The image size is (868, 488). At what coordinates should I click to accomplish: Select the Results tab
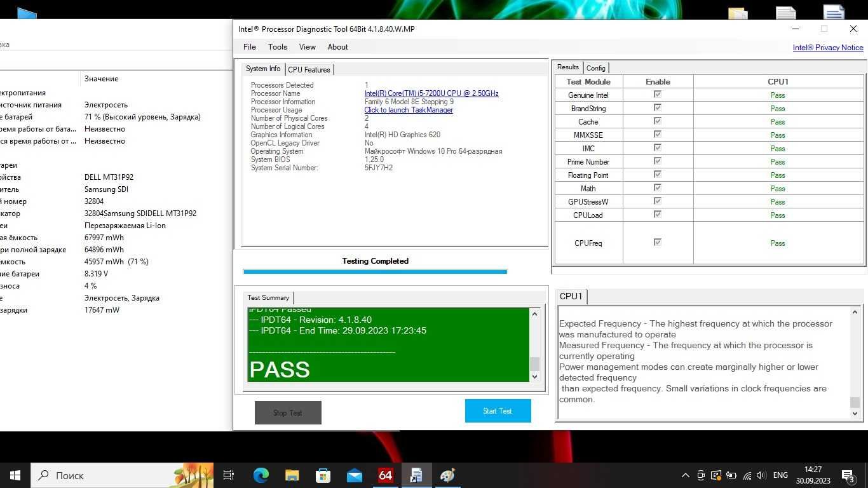567,67
